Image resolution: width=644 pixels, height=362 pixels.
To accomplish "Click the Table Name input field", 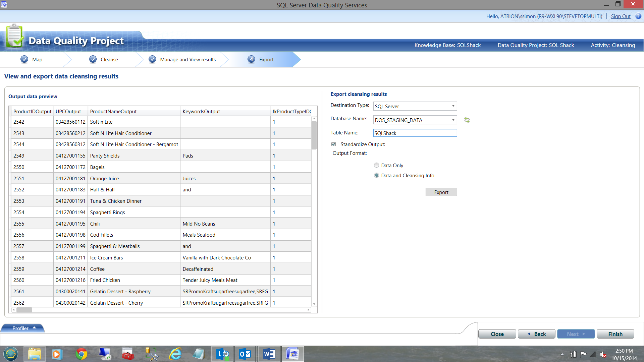I will coord(415,133).
